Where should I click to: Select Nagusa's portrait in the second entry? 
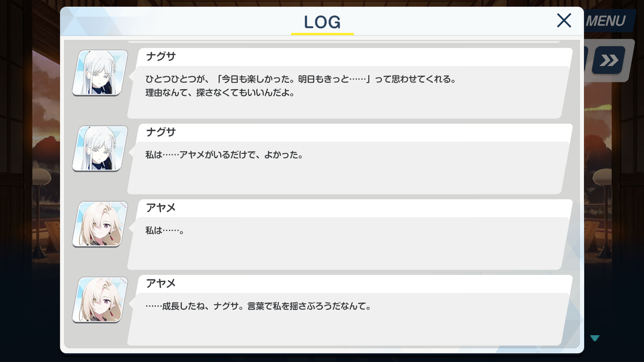point(100,149)
